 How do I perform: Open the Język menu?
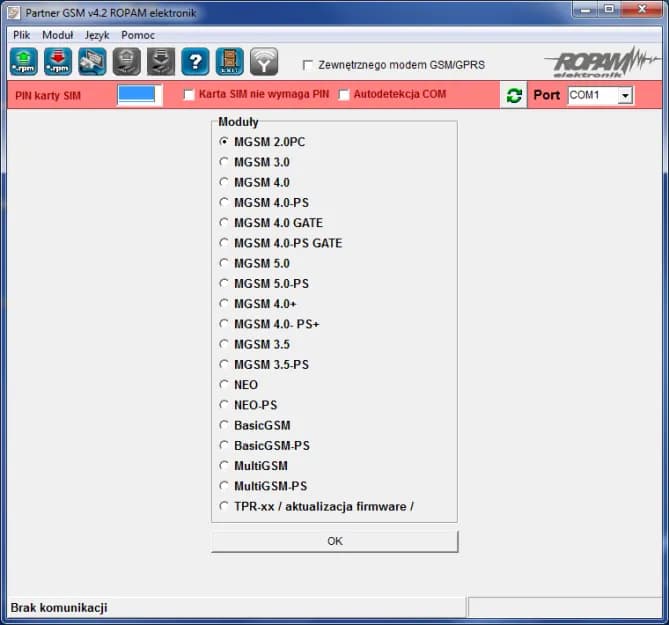coord(97,35)
